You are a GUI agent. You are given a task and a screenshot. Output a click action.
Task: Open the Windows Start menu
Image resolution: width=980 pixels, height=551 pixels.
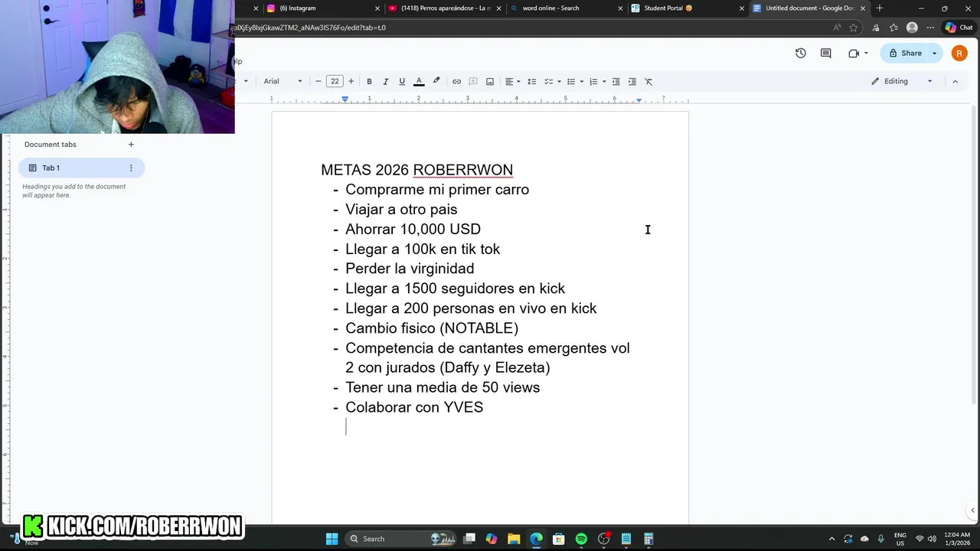332,539
